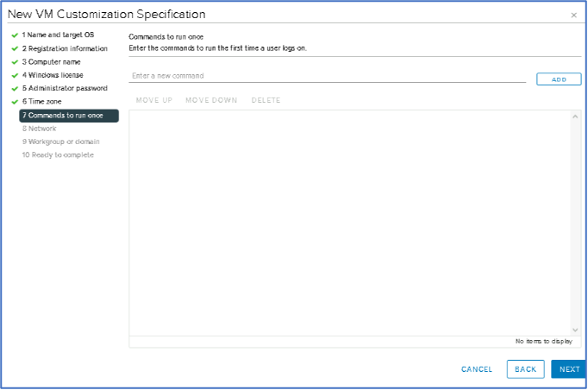
Task: Cancel the customization specification wizard
Action: coord(477,369)
